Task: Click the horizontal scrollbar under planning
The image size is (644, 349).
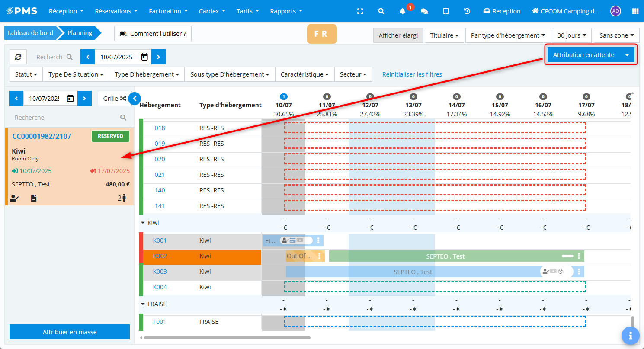Action: point(227,338)
